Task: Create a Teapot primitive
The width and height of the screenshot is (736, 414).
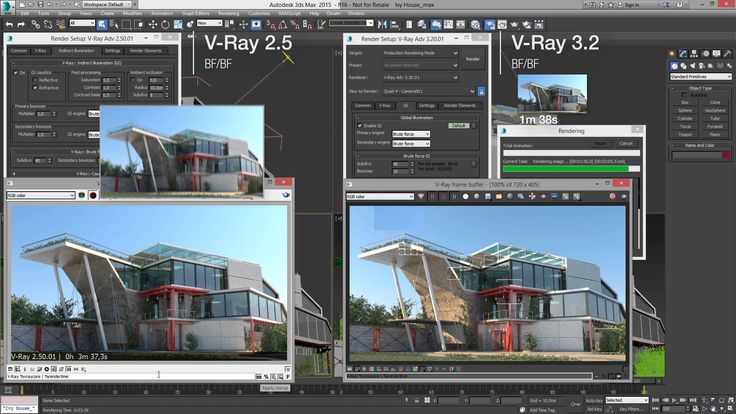Action: point(685,134)
